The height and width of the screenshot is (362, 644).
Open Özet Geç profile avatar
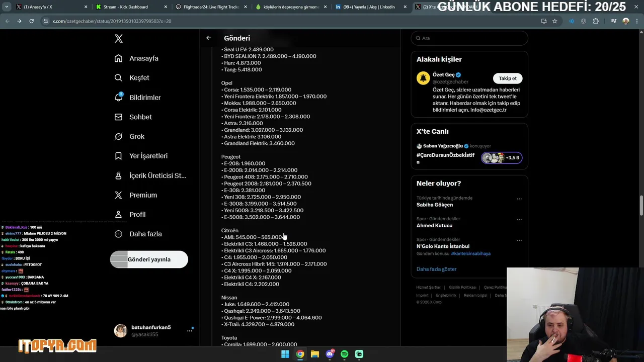[423, 78]
